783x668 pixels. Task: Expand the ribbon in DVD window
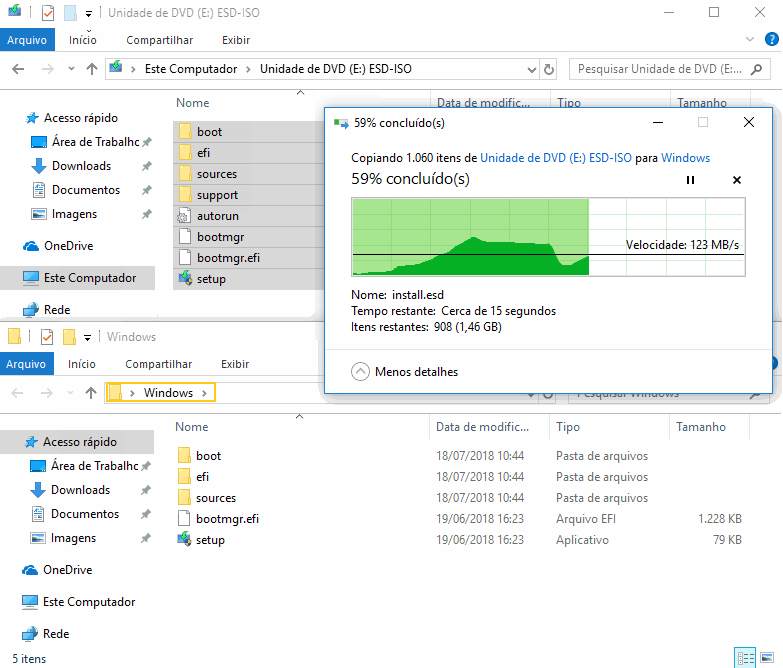(750, 39)
